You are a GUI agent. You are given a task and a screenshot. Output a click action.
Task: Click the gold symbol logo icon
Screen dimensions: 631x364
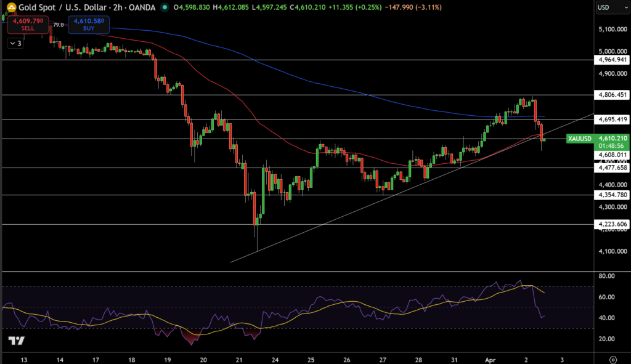10,7
